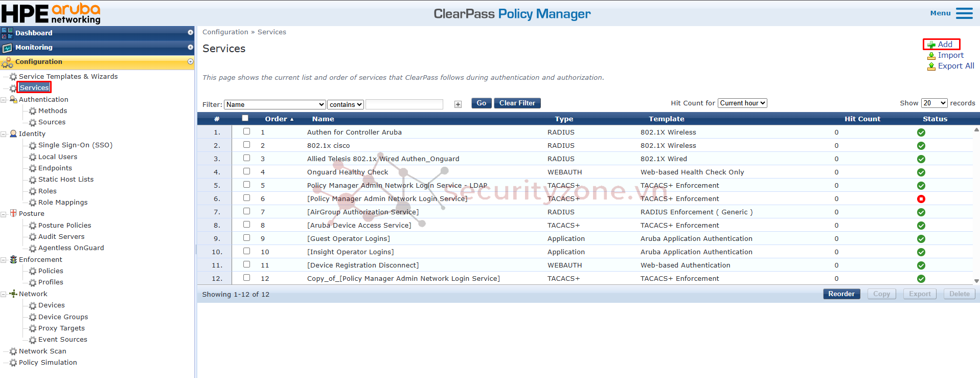Click the green Add plus icon

[931, 45]
